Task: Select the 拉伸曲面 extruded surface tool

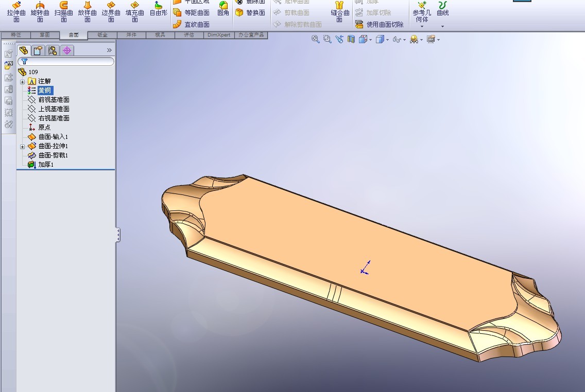Action: [x=16, y=12]
